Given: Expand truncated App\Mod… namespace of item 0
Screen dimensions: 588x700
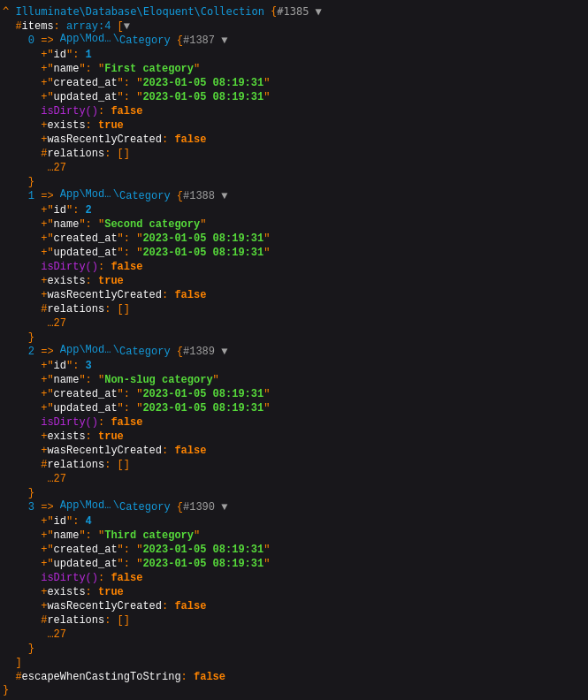Looking at the screenshot, I should click(86, 39).
